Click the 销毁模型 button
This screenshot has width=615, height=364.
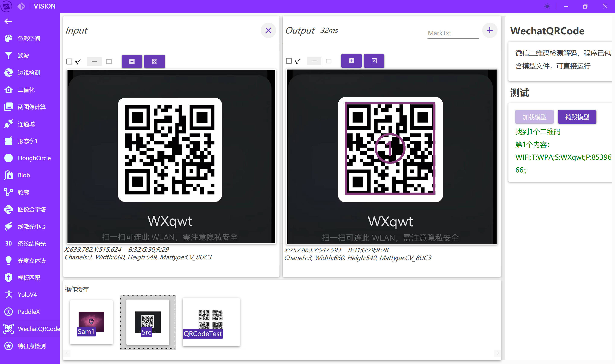(x=577, y=117)
